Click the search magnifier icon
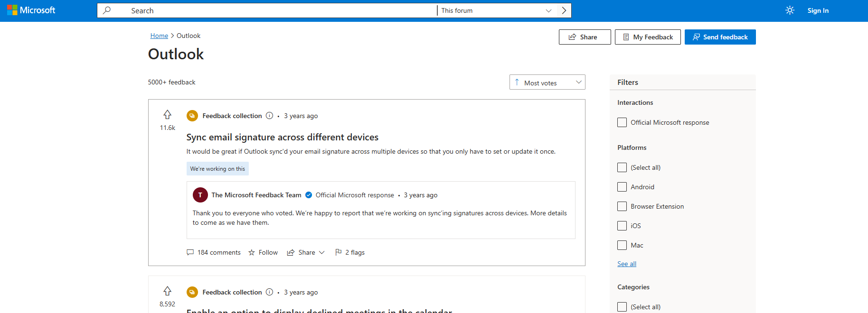 click(x=107, y=10)
